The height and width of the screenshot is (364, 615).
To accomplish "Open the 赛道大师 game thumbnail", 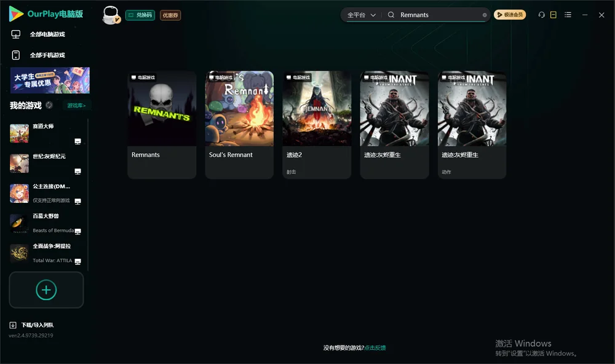I will [19, 133].
